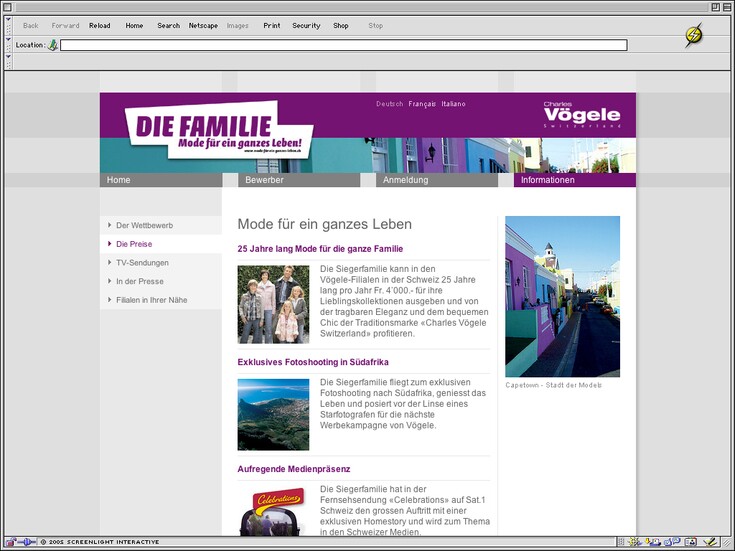Click the window resize grip in corner
Image resolution: width=735 pixels, height=551 pixels.
(727, 542)
